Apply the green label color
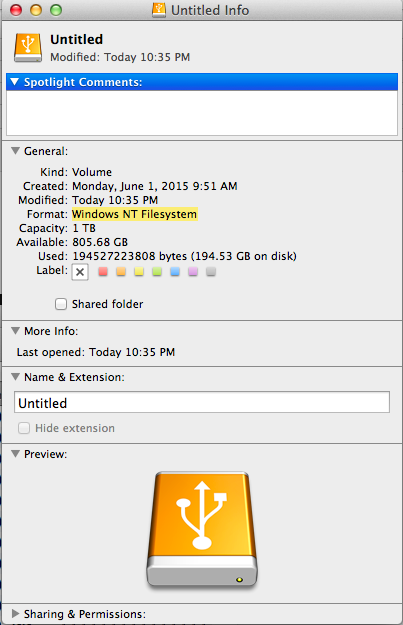The width and height of the screenshot is (403, 625). coord(157,272)
